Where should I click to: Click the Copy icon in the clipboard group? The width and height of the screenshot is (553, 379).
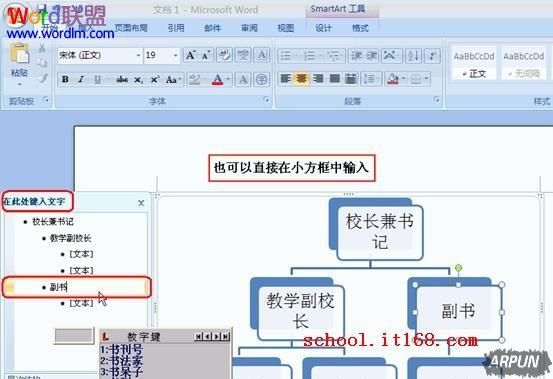pos(42,62)
